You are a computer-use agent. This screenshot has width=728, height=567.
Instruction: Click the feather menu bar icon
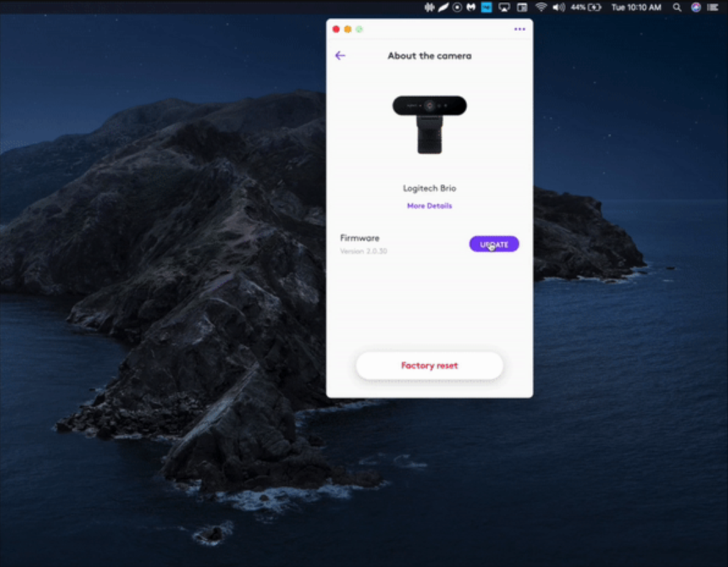coord(443,7)
